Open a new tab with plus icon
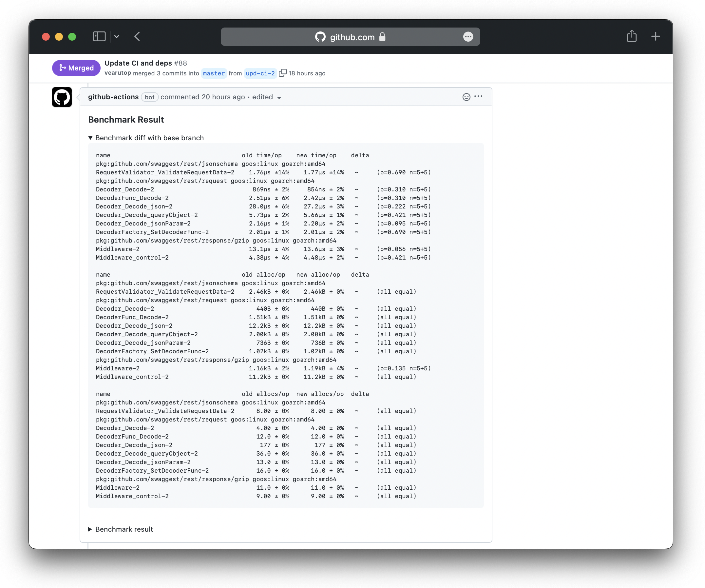705x588 pixels. (655, 36)
